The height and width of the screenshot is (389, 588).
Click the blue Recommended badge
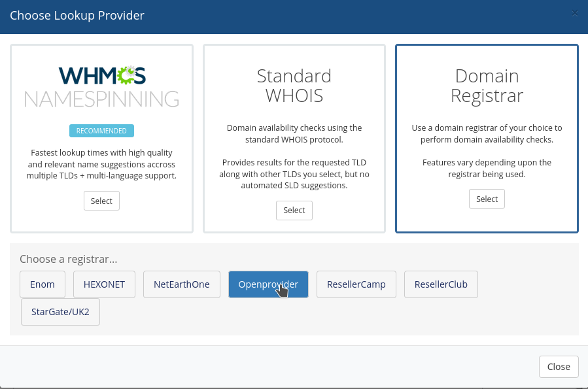coord(101,131)
